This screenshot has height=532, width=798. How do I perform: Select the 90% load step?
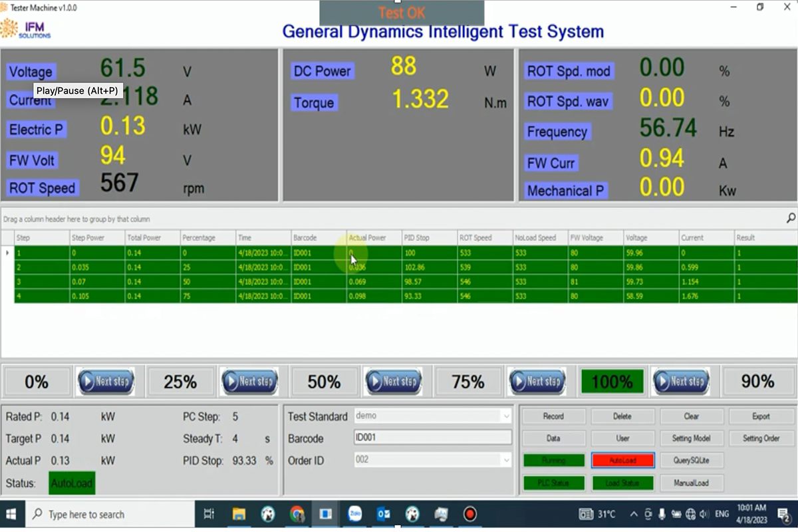pyautogui.click(x=757, y=382)
